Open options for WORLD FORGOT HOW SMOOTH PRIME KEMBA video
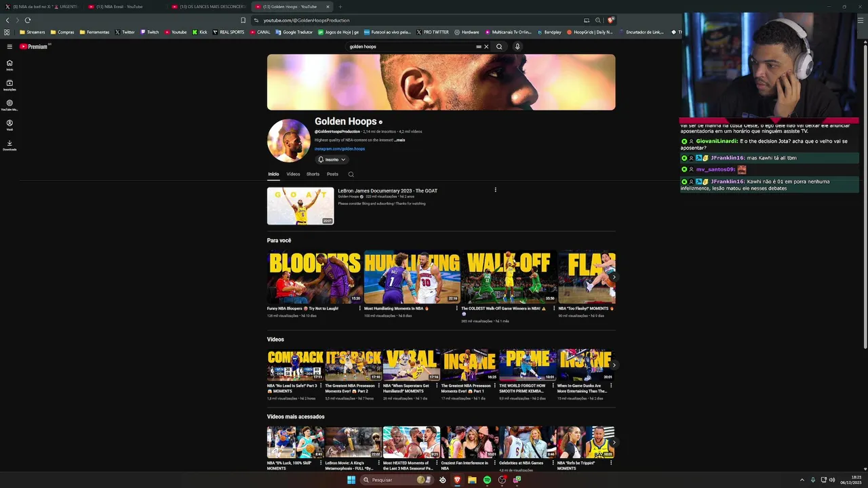Viewport: 868px width, 488px height. point(553,386)
